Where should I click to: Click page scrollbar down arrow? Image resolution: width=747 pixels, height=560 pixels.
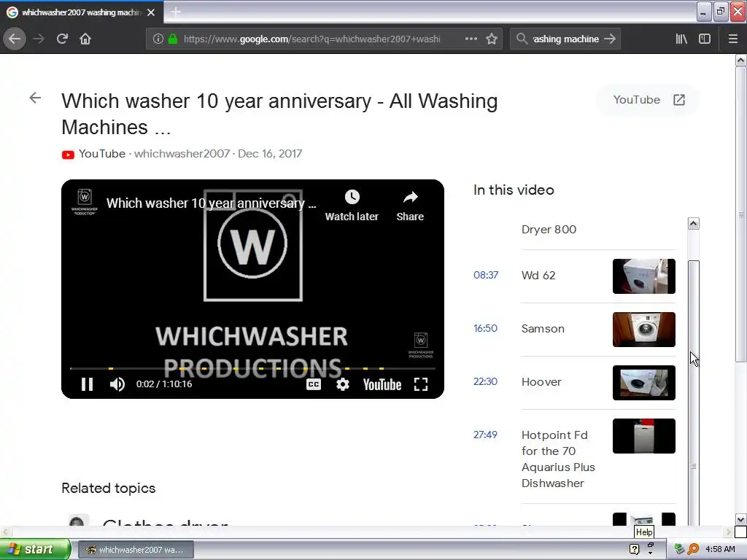[741, 519]
